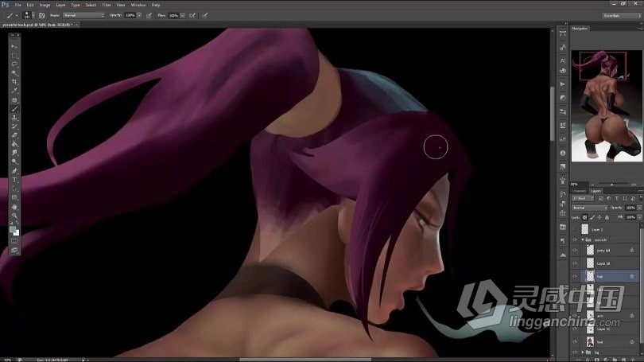This screenshot has width=644, height=362.
Task: Click the Navigator preview thumbnail
Action: coord(606,106)
